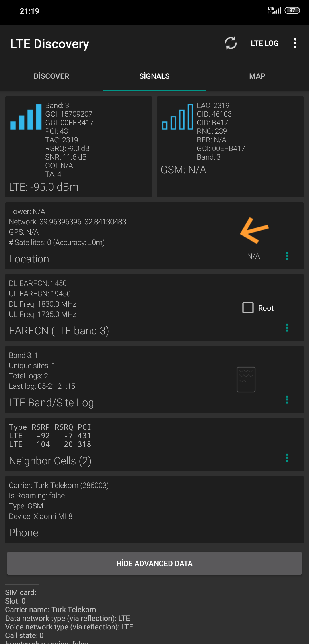
Task: Open LTE Band/Site Log card options
Action: (287, 400)
